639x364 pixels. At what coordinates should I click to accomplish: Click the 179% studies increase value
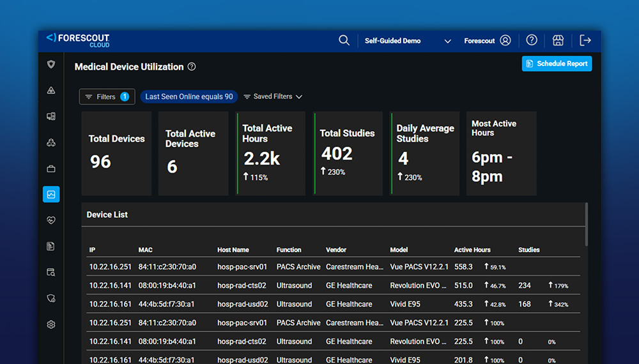(x=558, y=285)
